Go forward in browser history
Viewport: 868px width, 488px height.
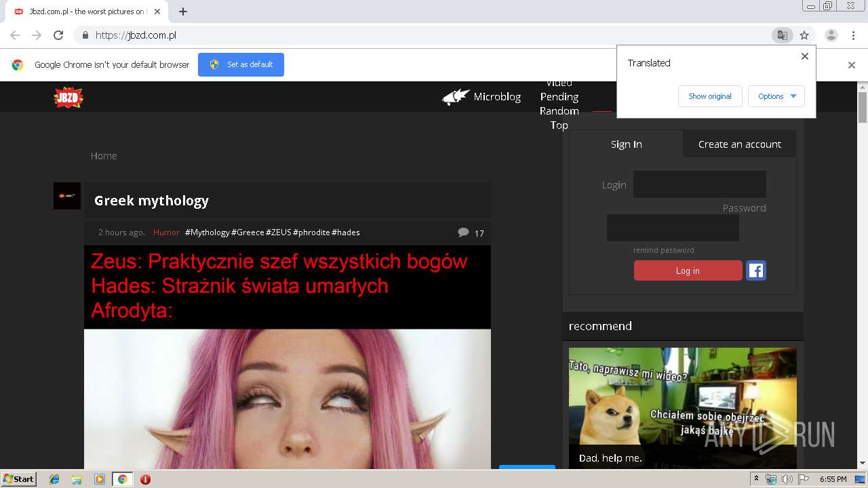point(37,35)
